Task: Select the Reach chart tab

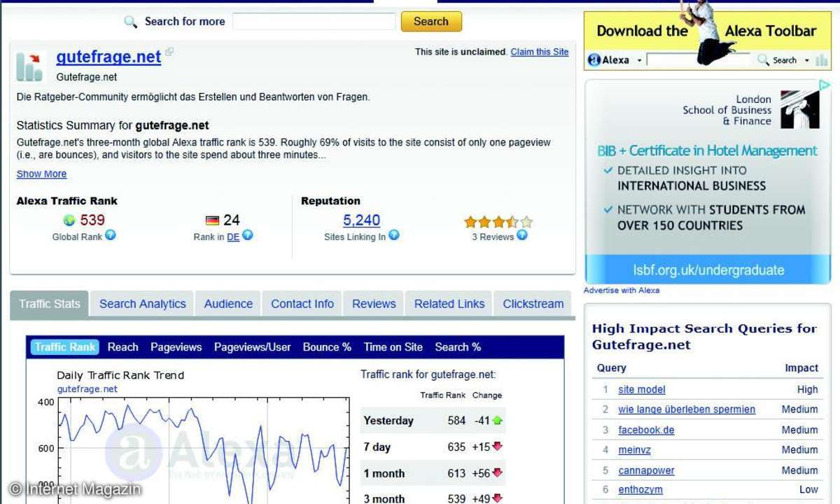Action: [x=123, y=347]
